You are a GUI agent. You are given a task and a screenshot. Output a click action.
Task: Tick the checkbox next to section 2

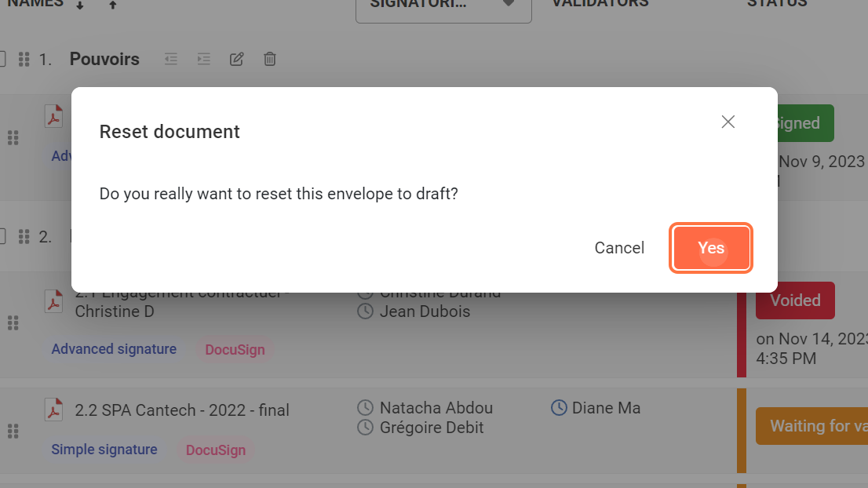coord(2,236)
